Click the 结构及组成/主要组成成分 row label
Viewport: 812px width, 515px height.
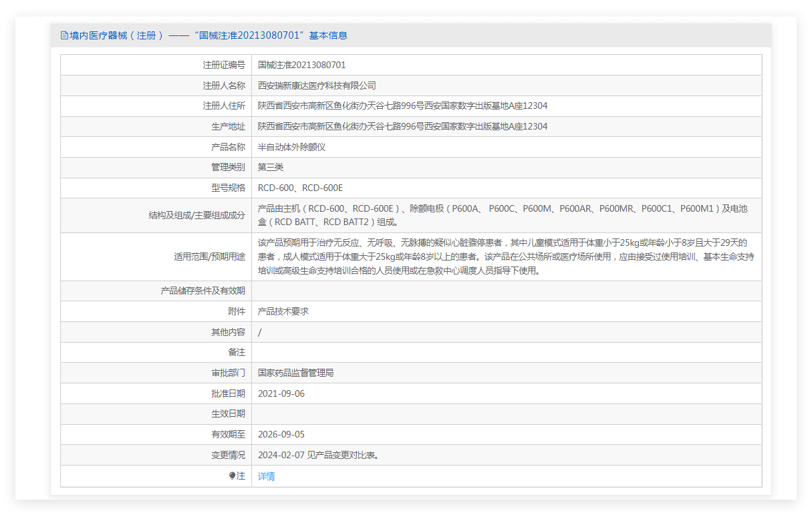(196, 215)
